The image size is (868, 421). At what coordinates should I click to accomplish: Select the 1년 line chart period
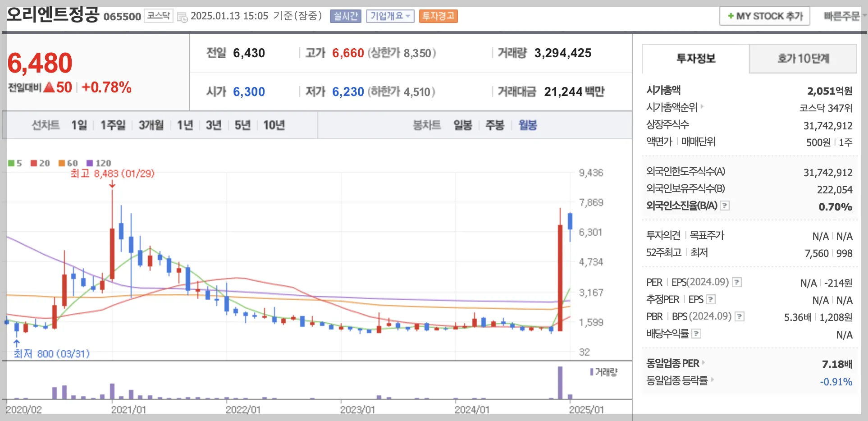(x=185, y=125)
